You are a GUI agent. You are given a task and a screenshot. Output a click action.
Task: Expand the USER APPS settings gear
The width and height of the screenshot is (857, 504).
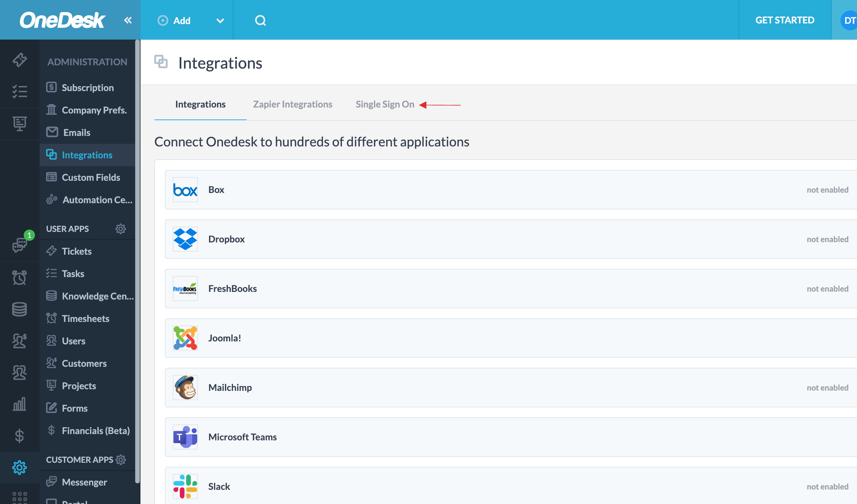click(x=120, y=229)
